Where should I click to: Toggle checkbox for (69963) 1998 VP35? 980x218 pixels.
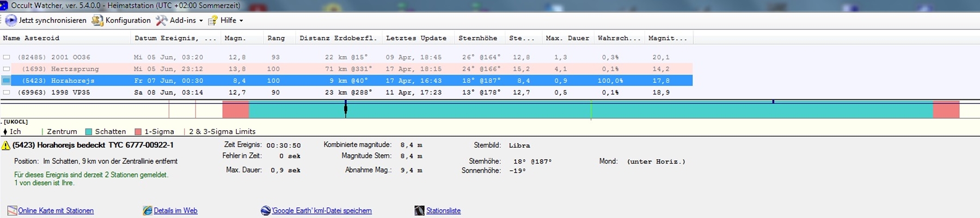(x=7, y=93)
